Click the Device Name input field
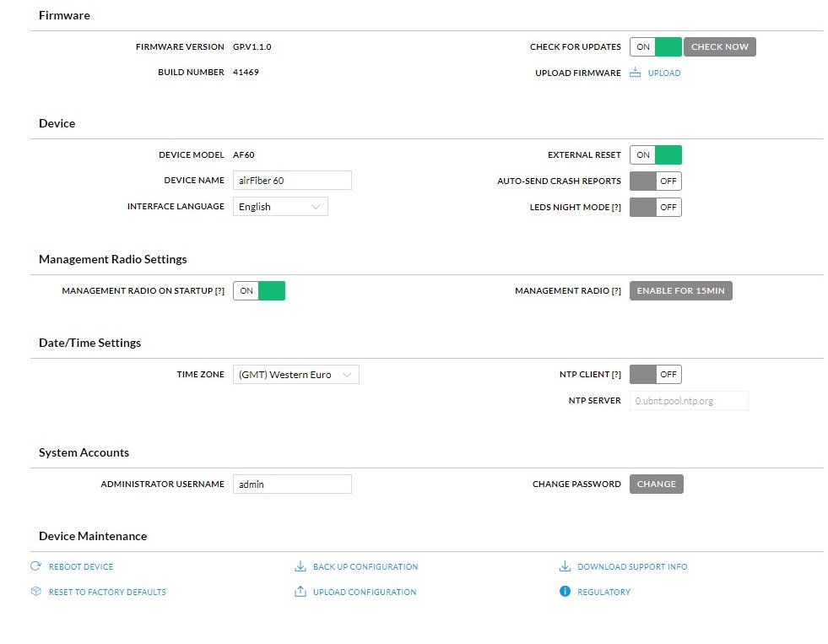 (x=292, y=180)
